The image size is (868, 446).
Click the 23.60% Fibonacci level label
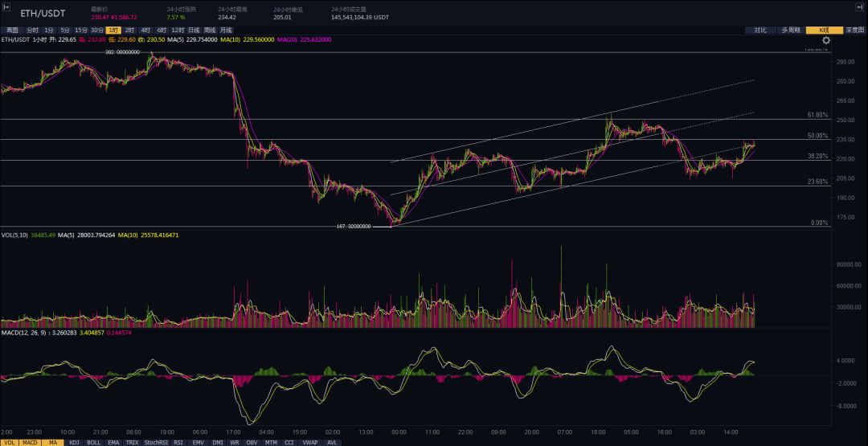(x=817, y=181)
